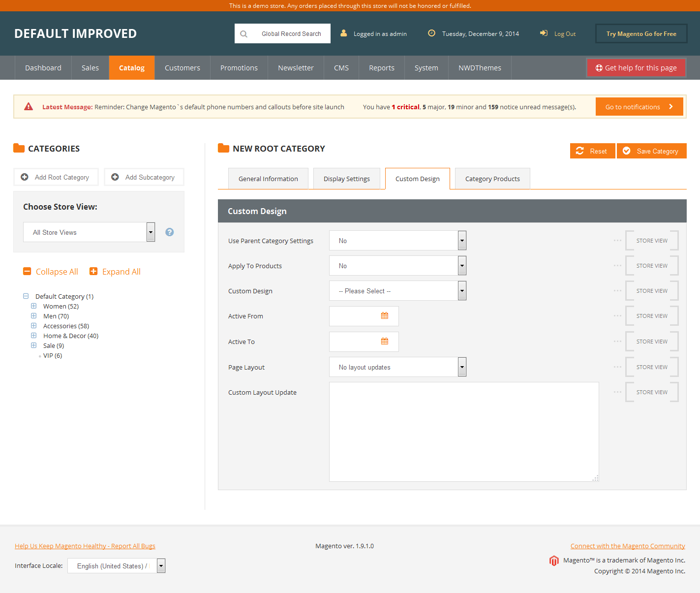
Task: Click the Expand All link
Action: click(x=122, y=272)
